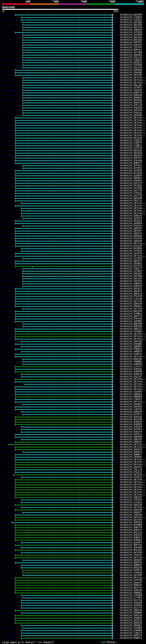Select hit label UniRef100_A2QXM5
The image size is (146, 644).
click(x=131, y=603)
